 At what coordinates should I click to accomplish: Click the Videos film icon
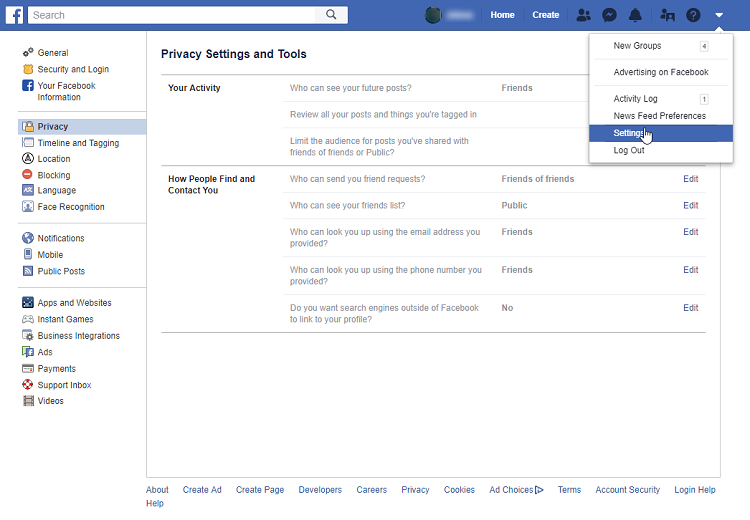point(29,401)
